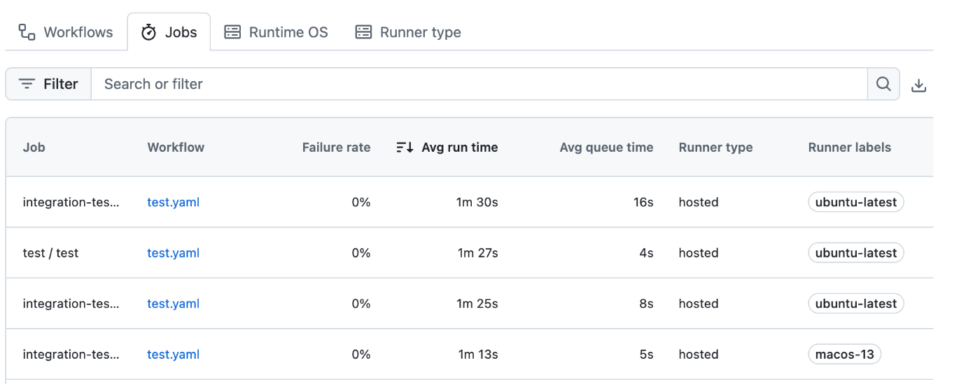Open the Filter dropdown button

[49, 84]
